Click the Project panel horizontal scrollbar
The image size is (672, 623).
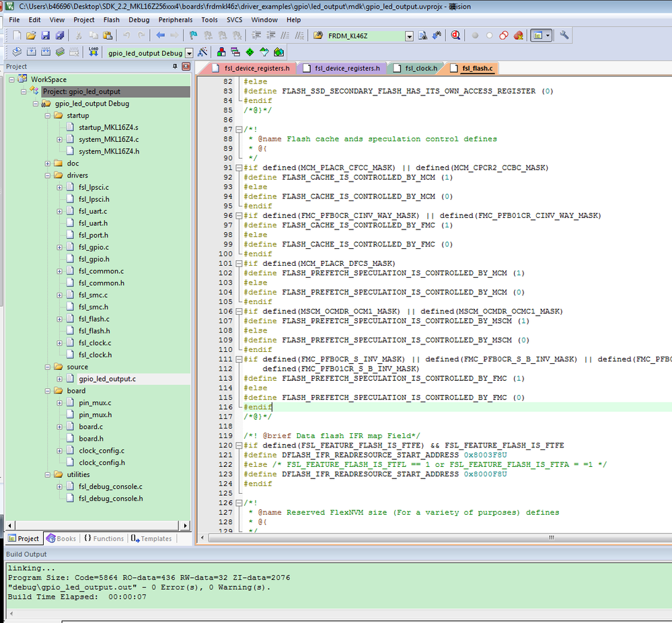point(96,525)
